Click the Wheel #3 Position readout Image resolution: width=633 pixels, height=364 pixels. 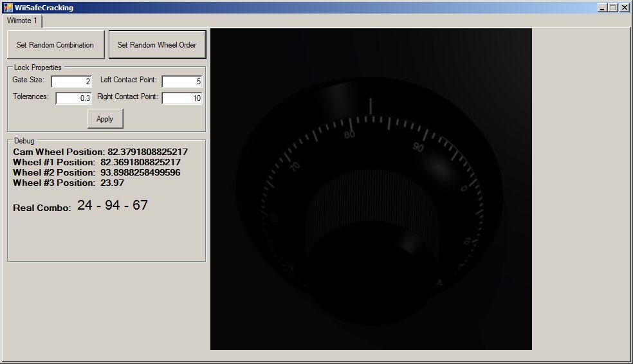coord(68,183)
